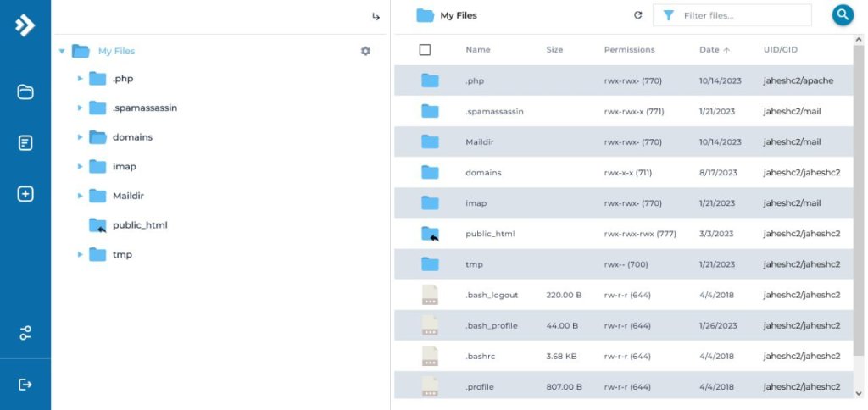Click the files folder icon in sidebar
Viewport: 868px width, 410px height.
25,91
